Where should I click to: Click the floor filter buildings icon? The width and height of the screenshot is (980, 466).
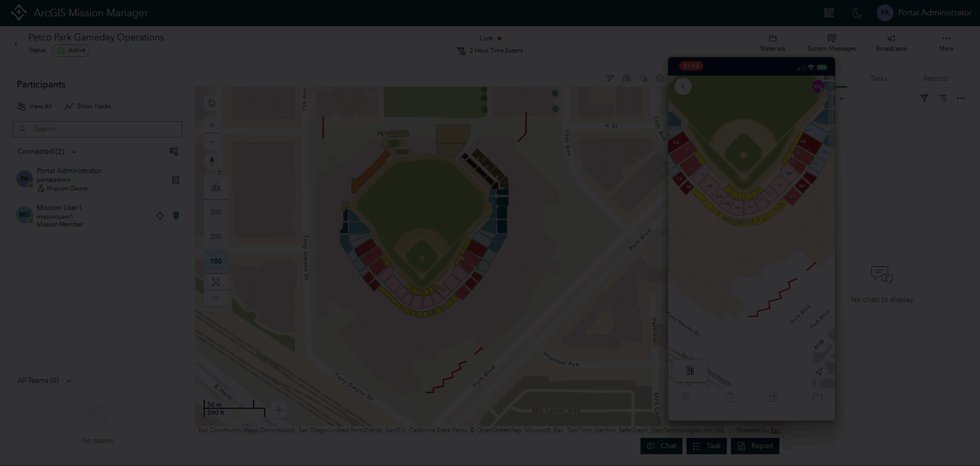(216, 188)
